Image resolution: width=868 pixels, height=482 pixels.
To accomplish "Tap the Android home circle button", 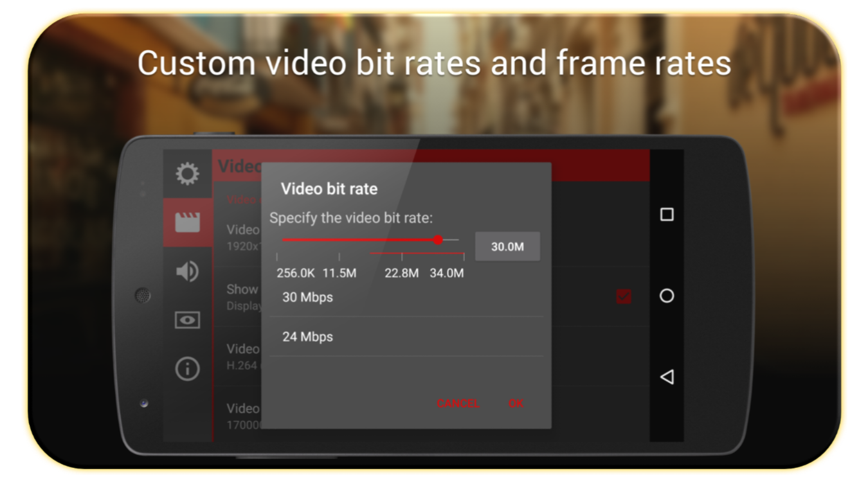I will coord(667,296).
